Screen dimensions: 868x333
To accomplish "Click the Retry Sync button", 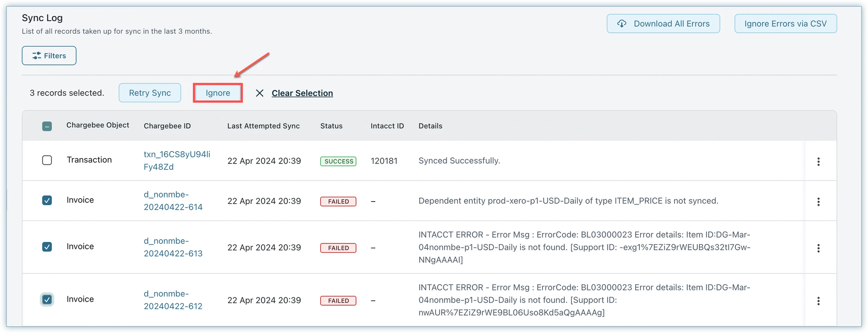I will (150, 93).
